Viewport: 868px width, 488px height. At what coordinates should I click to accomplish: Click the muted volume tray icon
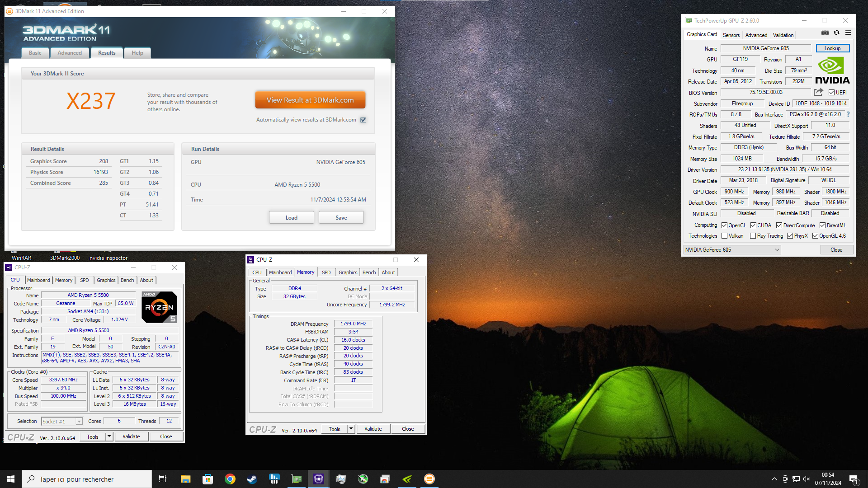pyautogui.click(x=807, y=479)
